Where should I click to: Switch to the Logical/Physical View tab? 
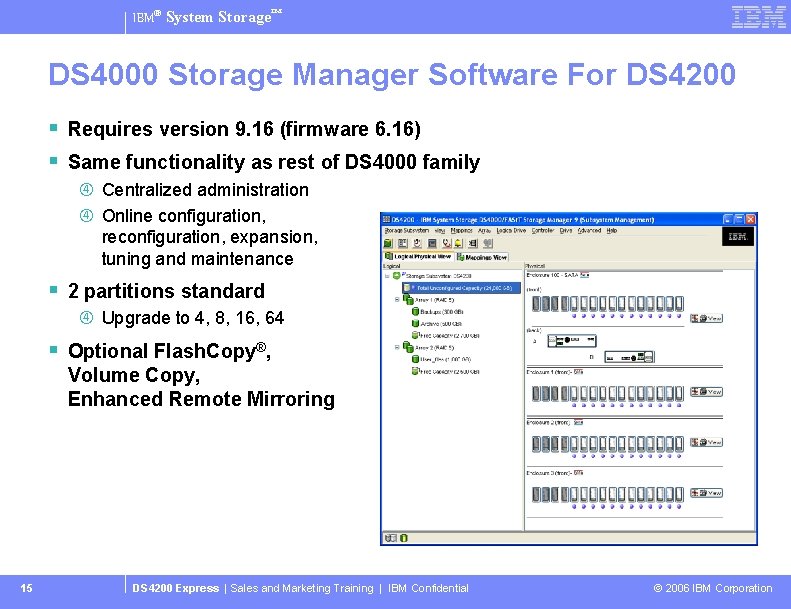[418, 257]
